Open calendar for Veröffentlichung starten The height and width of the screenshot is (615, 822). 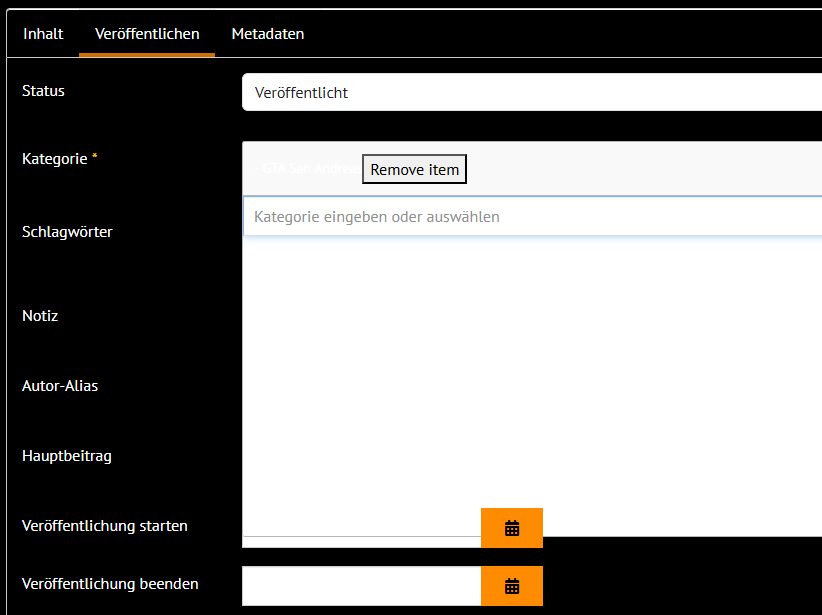(x=512, y=528)
